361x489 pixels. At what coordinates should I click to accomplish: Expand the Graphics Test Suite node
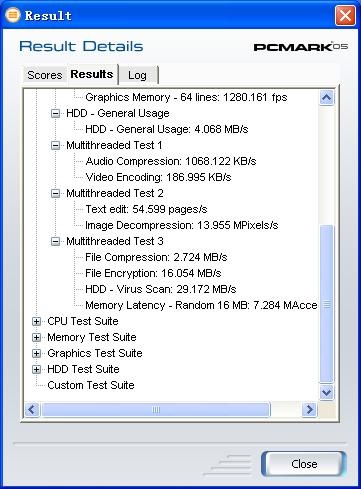[x=36, y=353]
